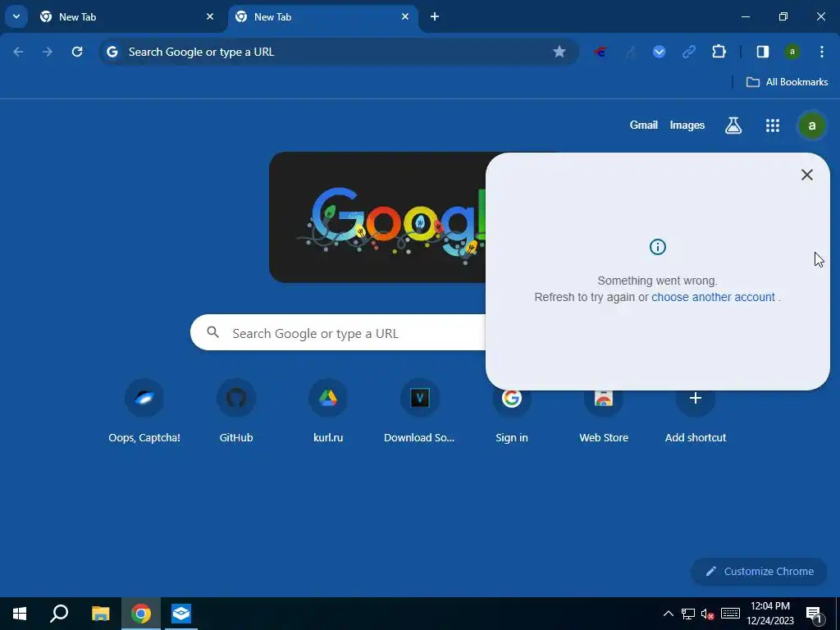This screenshot has height=630, width=840.
Task: Open the Google apps grid
Action: (x=773, y=126)
